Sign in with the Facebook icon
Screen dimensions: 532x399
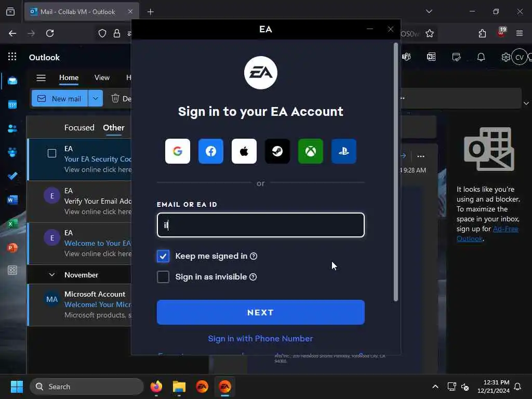[x=211, y=151]
